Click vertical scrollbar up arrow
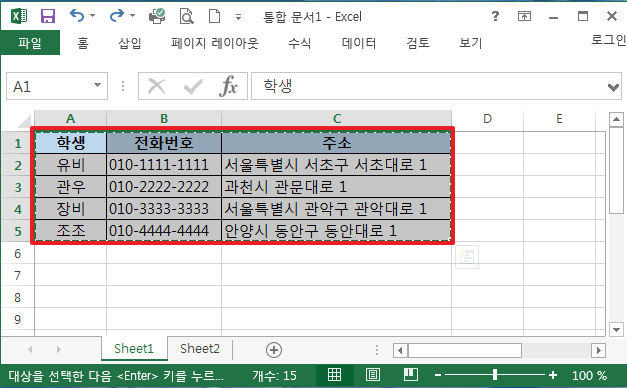The height and width of the screenshot is (388, 627). tap(616, 119)
